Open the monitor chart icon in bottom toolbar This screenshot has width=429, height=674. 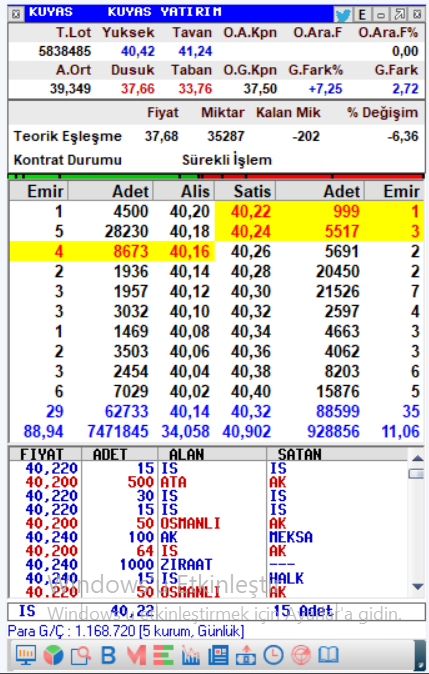(26, 655)
